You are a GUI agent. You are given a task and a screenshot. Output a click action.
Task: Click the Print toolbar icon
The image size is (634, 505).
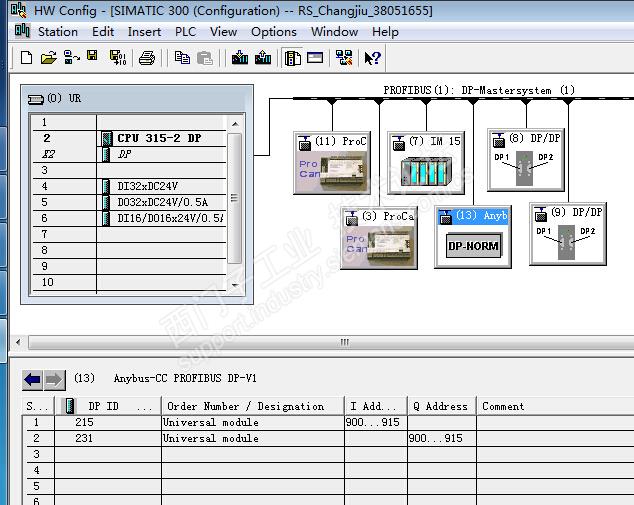point(146,58)
